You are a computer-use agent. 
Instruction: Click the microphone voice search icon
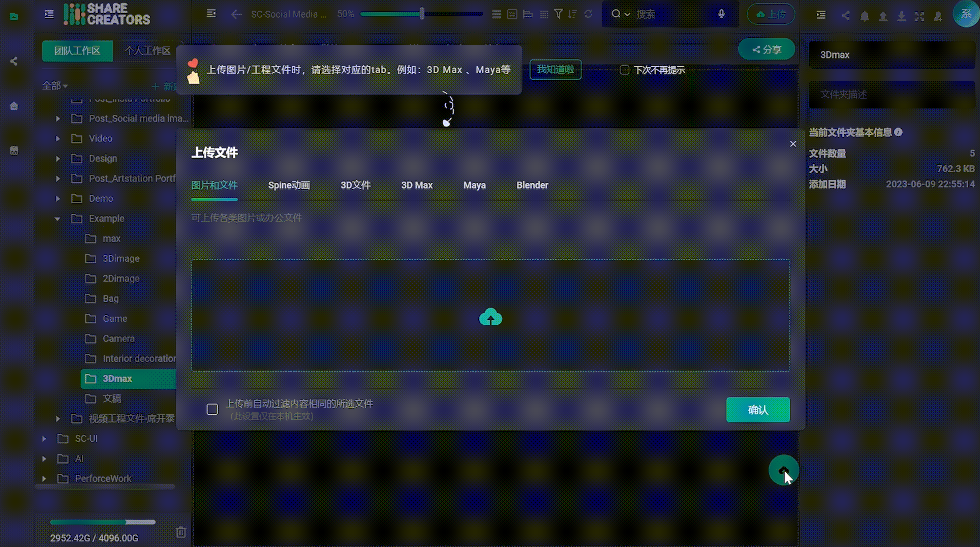[x=721, y=14]
